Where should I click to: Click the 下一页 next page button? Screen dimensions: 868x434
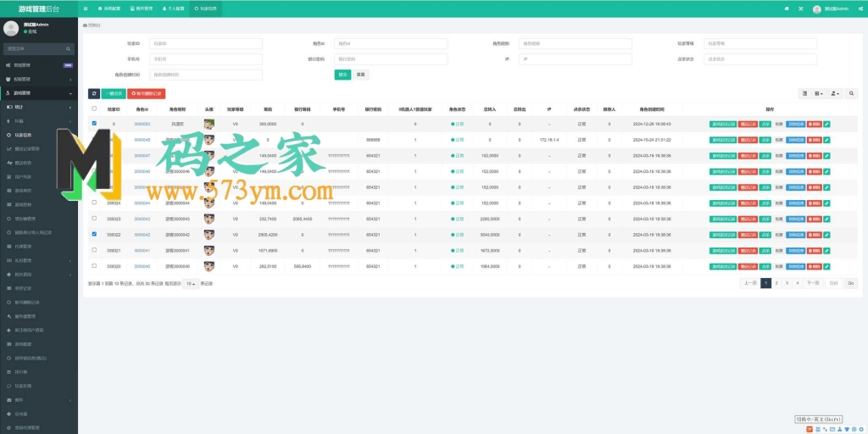[x=812, y=283]
